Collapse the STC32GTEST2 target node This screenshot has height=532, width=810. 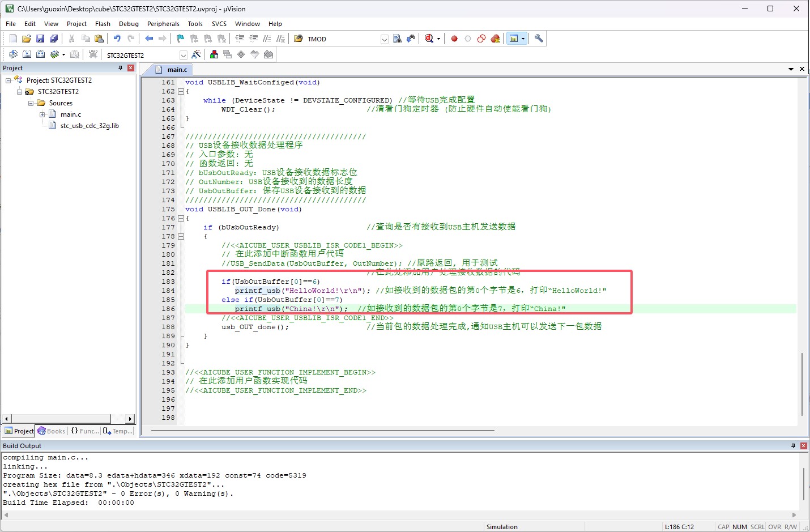pyautogui.click(x=19, y=92)
